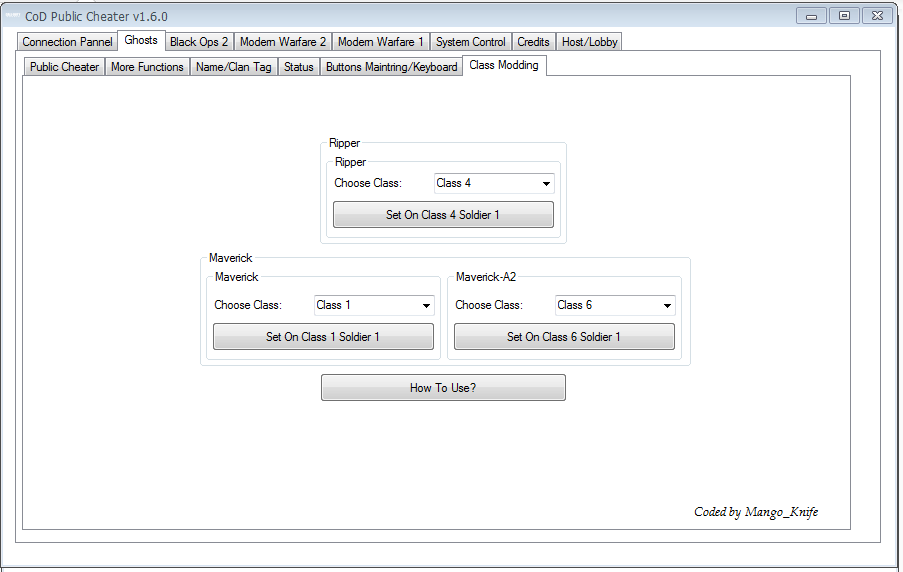Screen dimensions: 903x572
Task: Expand the Ripper class dropdown showing Class 4
Action: 494,183
